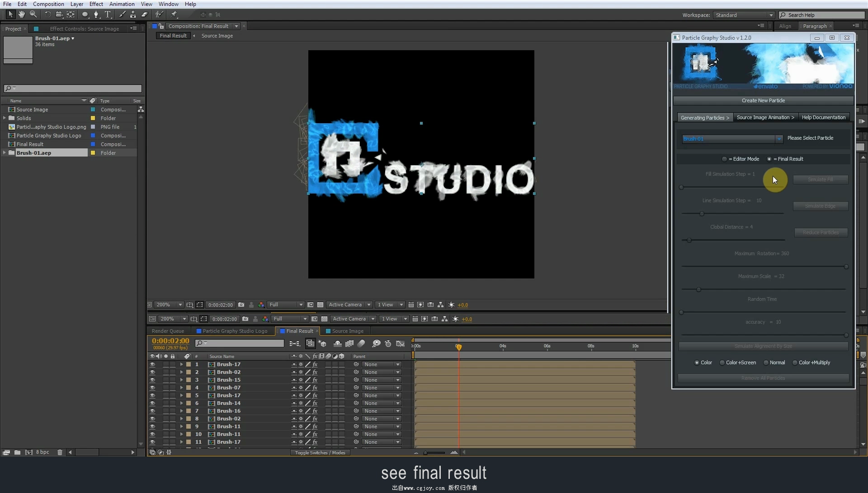The height and width of the screenshot is (493, 868).
Task: Activate the Pen tool
Action: [96, 14]
